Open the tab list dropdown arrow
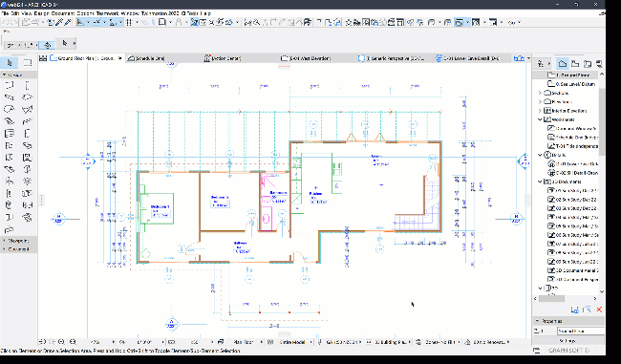 click(x=528, y=58)
